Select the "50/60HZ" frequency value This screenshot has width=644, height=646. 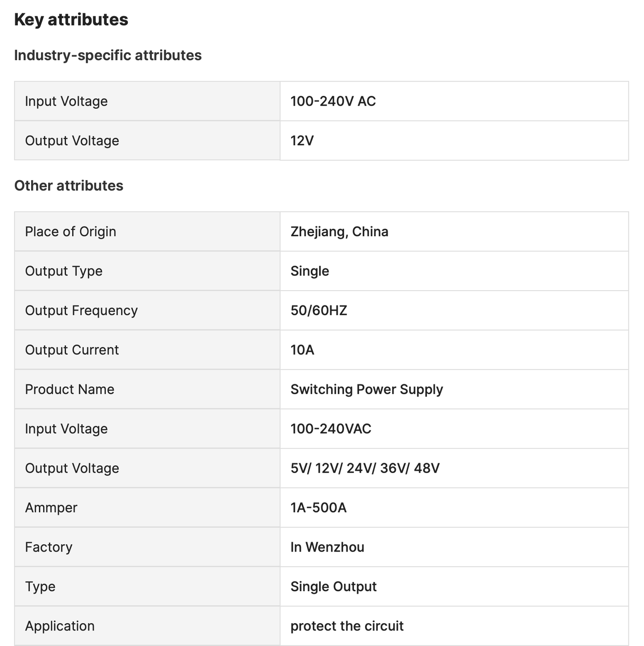(319, 310)
